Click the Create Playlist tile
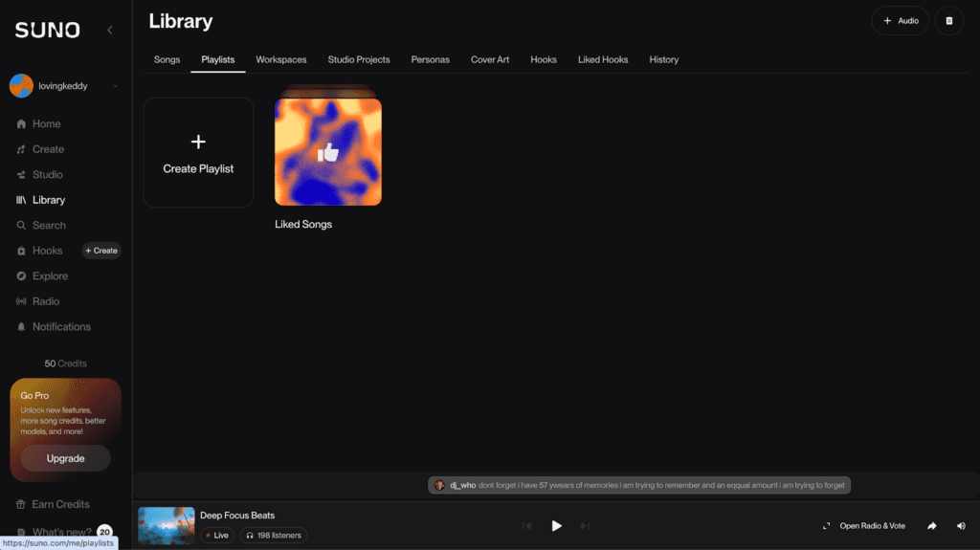 coord(198,153)
